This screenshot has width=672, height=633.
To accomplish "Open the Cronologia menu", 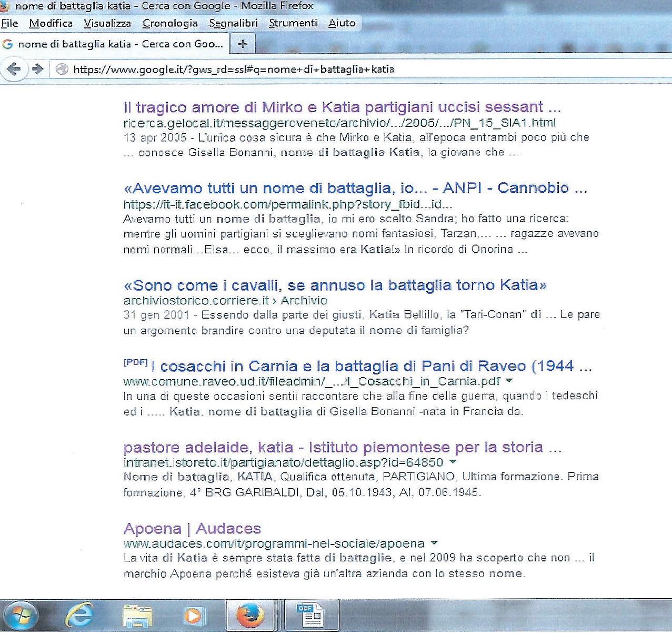I will tap(170, 23).
